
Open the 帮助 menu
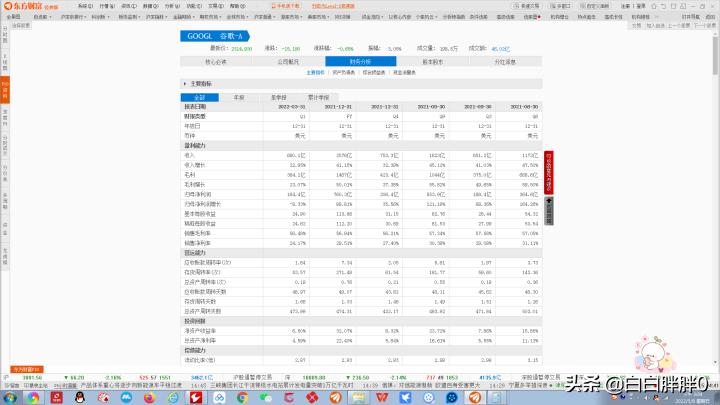point(237,6)
